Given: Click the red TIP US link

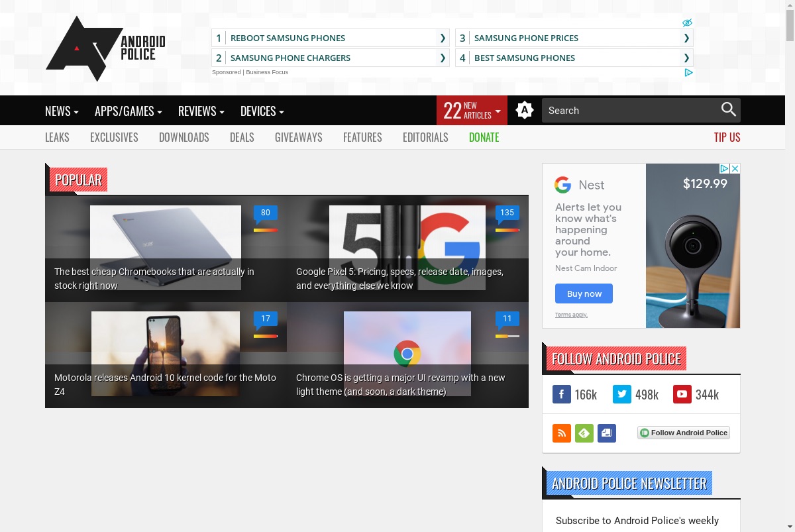Looking at the screenshot, I should (727, 137).
